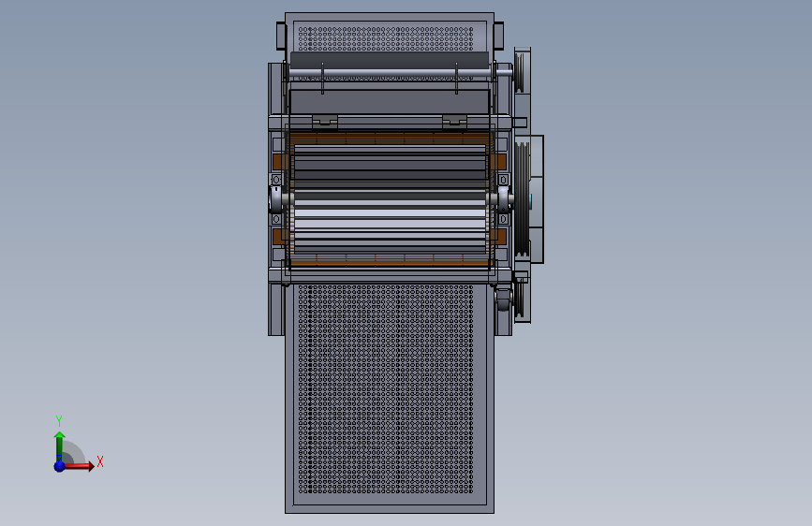The image size is (812, 526).
Task: Click the green Y axis of the triad
Action: [x=60, y=446]
